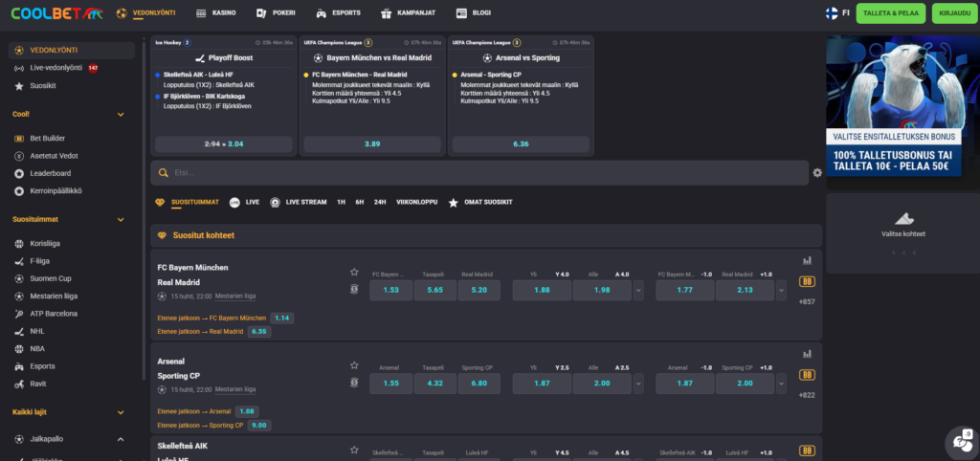This screenshot has width=980, height=461.
Task: Click the Etsi search field
Action: click(479, 173)
